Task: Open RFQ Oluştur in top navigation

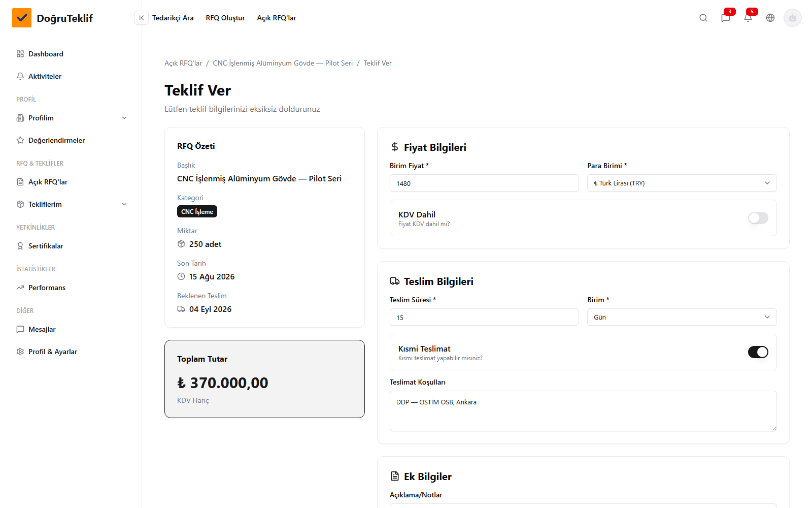Action: pyautogui.click(x=225, y=18)
